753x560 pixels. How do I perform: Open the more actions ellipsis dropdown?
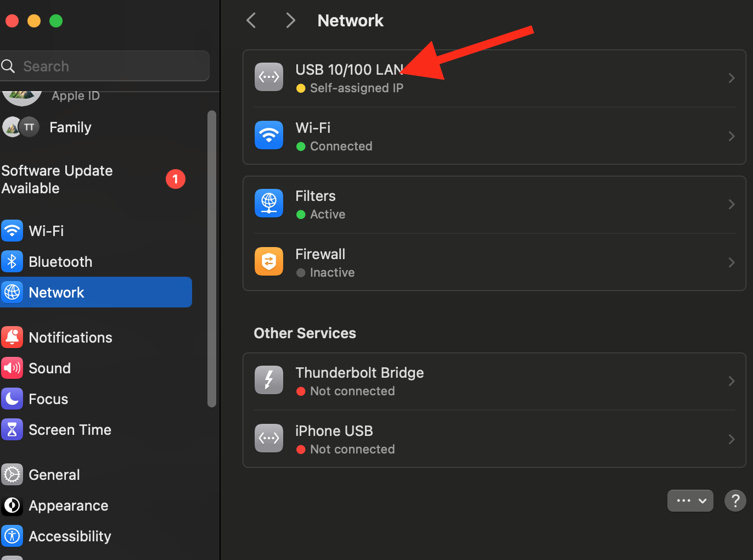click(690, 501)
